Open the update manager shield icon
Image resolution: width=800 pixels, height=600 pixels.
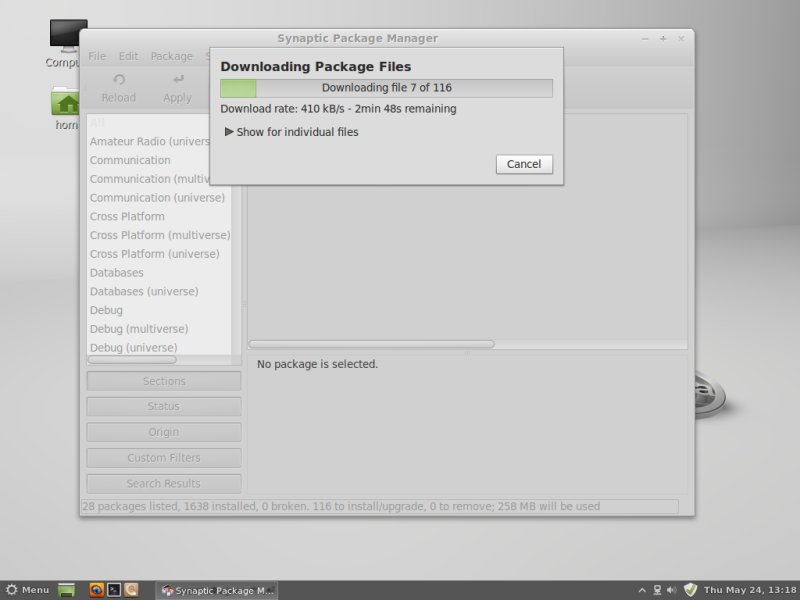click(690, 590)
